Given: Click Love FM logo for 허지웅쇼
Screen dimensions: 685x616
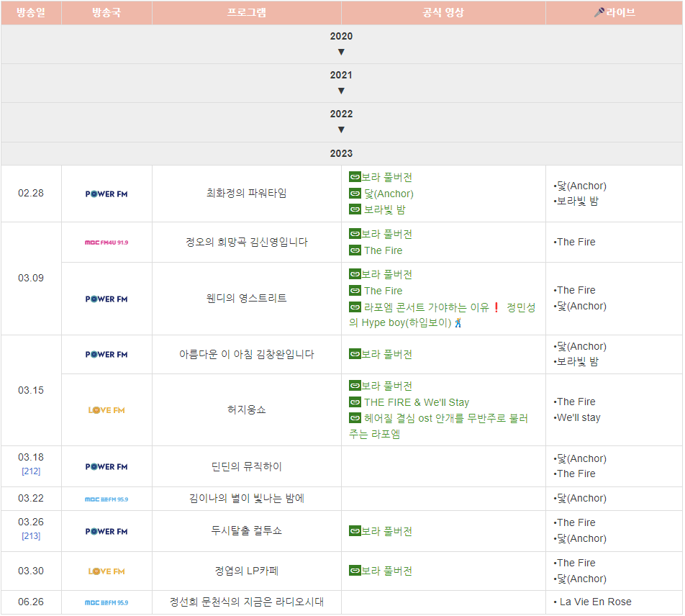Looking at the screenshot, I should 106,410.
